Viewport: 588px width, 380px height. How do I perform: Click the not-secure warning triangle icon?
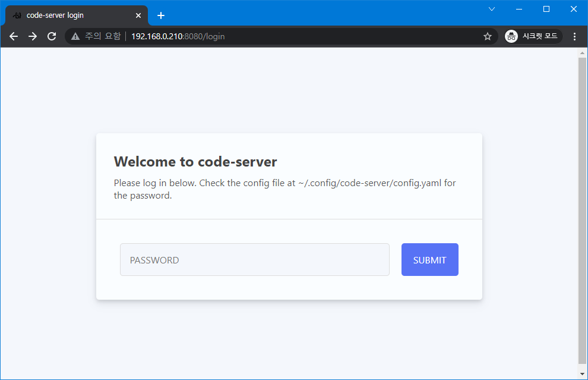point(75,36)
